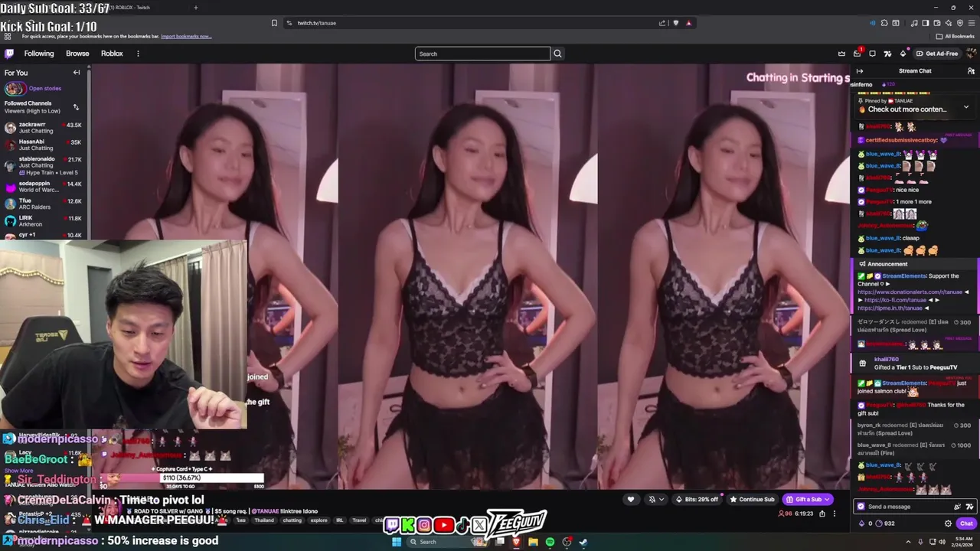
Task: Open sodapoppin channel in sidebar
Action: point(44,186)
